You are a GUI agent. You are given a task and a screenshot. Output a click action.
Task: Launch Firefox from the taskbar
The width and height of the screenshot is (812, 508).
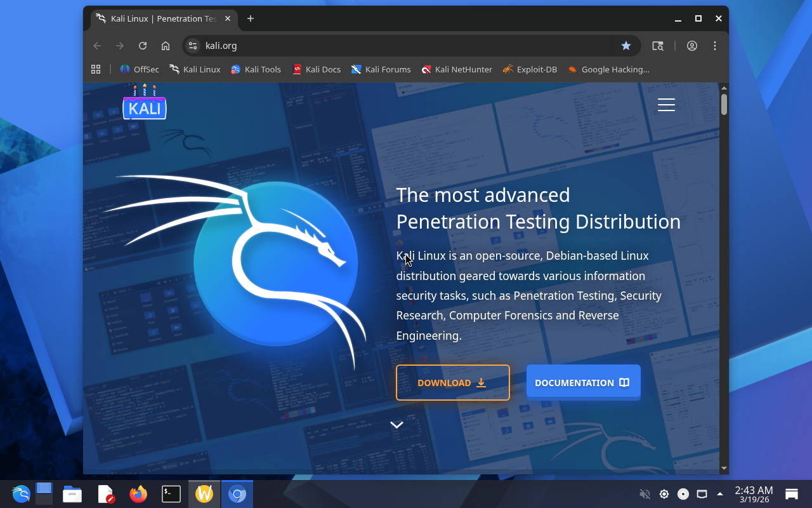click(138, 494)
